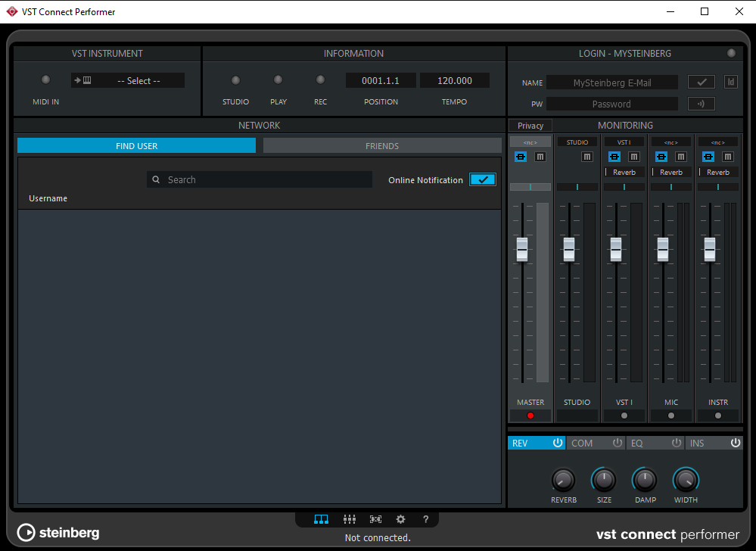Screen dimensions: 756x551
Task: Select the EQ effect tab
Action: pyautogui.click(x=655, y=443)
